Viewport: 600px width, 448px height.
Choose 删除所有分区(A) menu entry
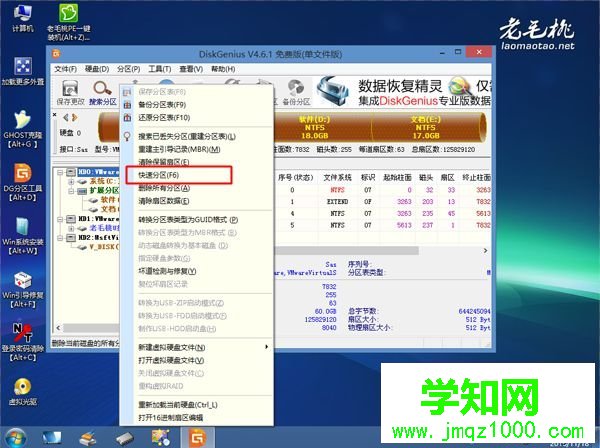coord(197,188)
